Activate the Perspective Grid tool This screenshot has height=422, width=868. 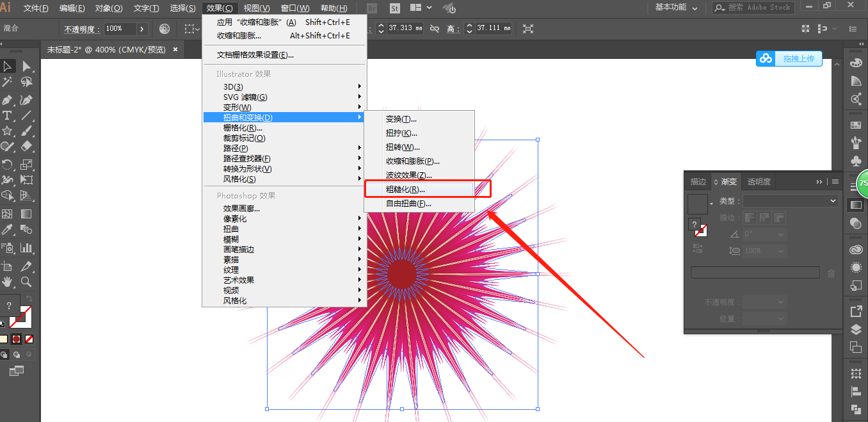tap(26, 196)
